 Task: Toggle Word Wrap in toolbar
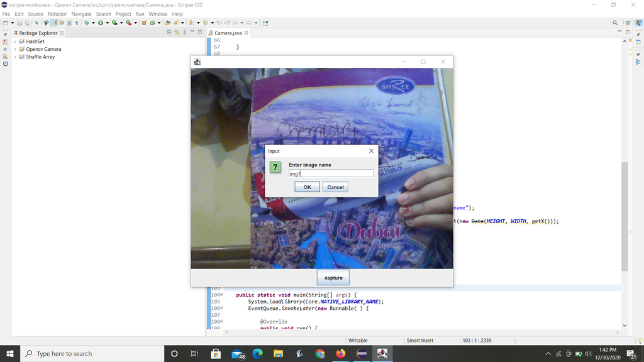coord(62,23)
